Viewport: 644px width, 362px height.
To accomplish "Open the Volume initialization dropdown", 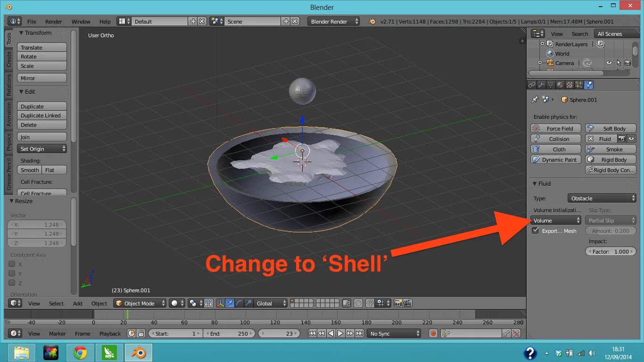I will [x=556, y=220].
